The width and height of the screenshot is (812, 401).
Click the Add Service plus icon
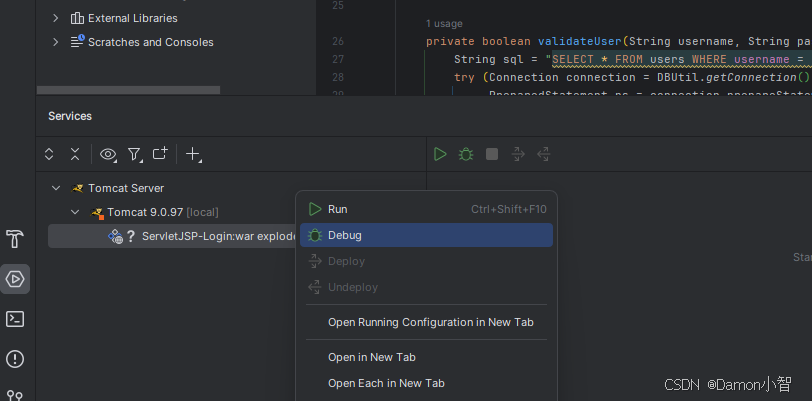coord(193,154)
